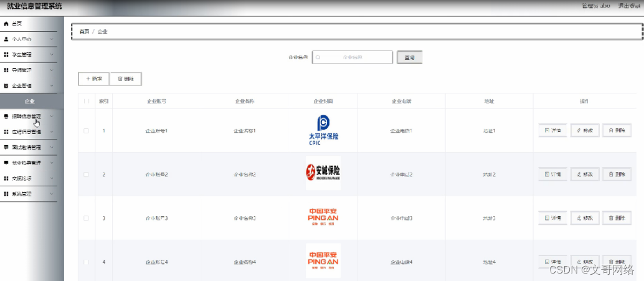
Task: Open 详情 for 企业名称1 row
Action: pos(553,130)
